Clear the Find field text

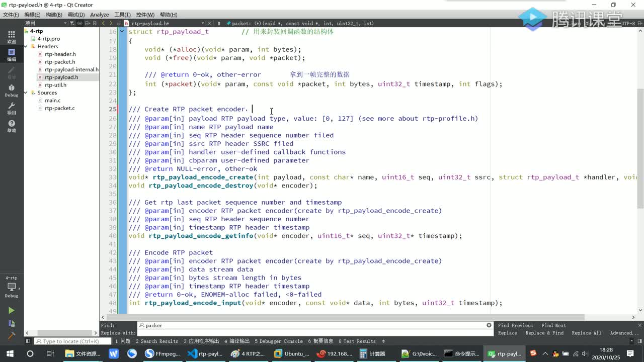click(x=489, y=325)
